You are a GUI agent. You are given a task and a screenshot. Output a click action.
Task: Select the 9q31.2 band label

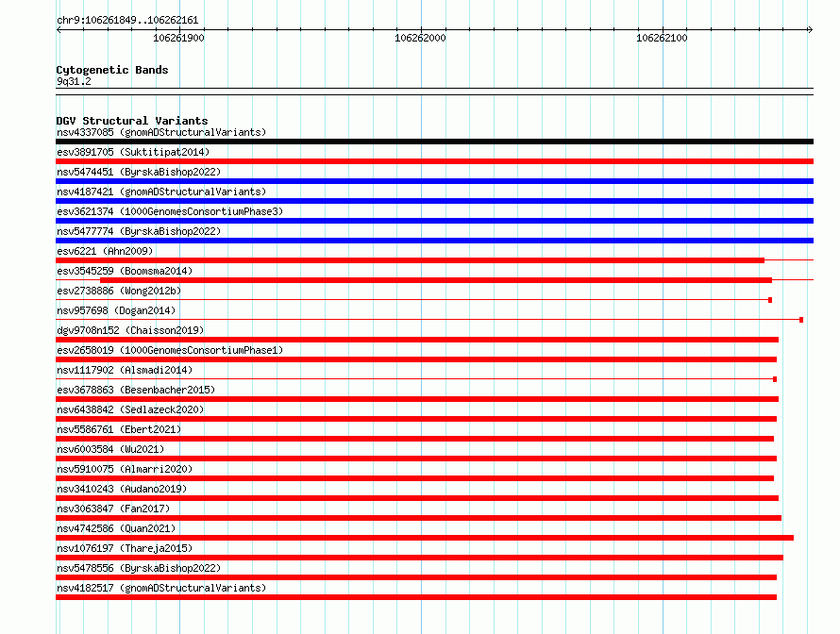[x=74, y=81]
